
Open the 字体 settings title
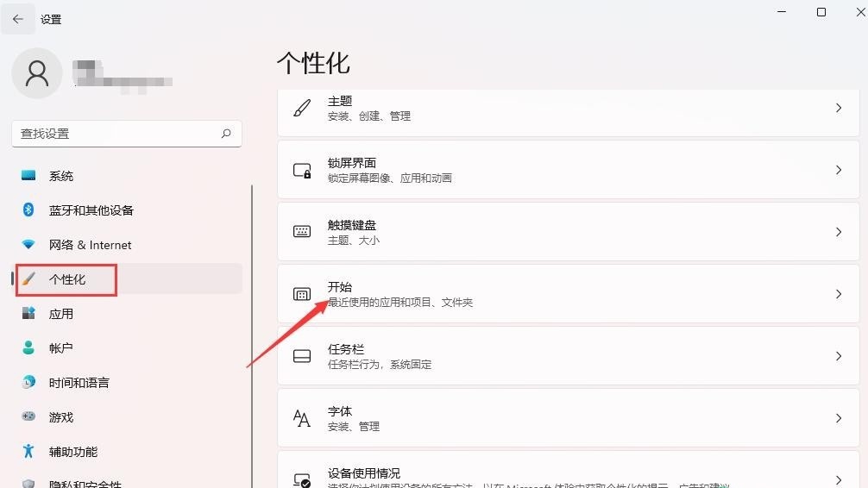[340, 411]
